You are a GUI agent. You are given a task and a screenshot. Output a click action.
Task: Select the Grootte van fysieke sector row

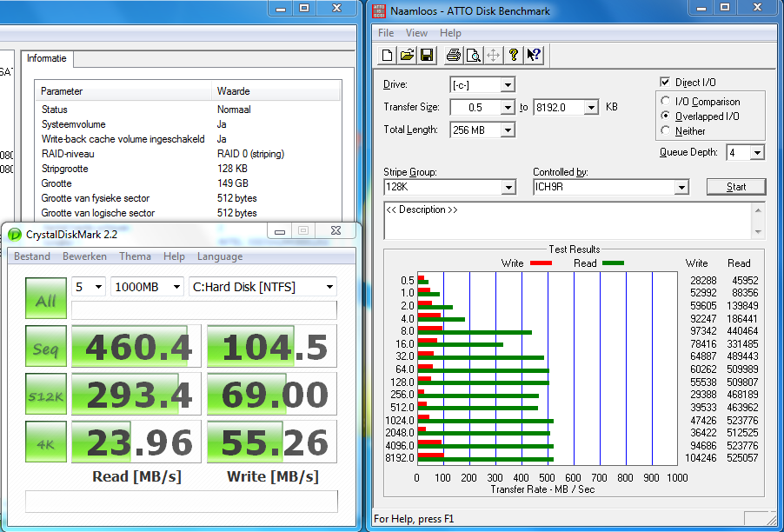point(188,198)
